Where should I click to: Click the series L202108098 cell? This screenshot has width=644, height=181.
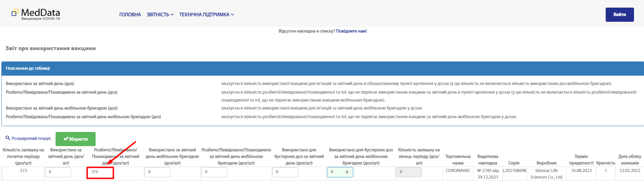514,171
